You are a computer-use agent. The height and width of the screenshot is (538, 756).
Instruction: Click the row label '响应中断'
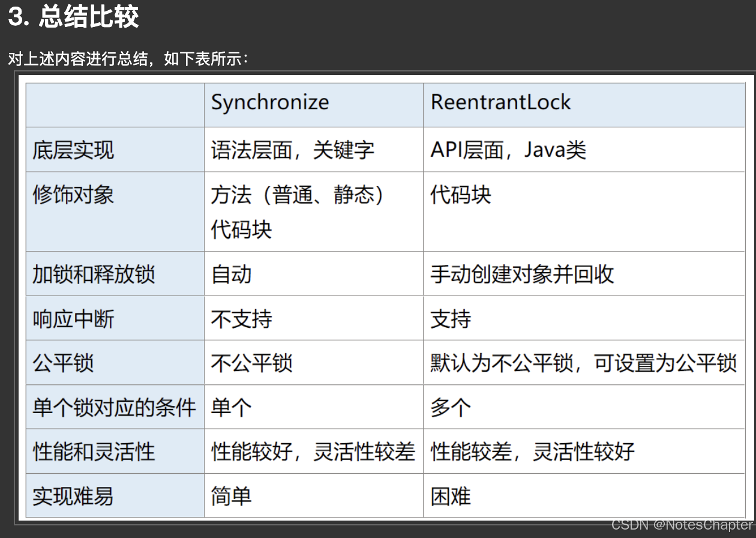point(73,319)
